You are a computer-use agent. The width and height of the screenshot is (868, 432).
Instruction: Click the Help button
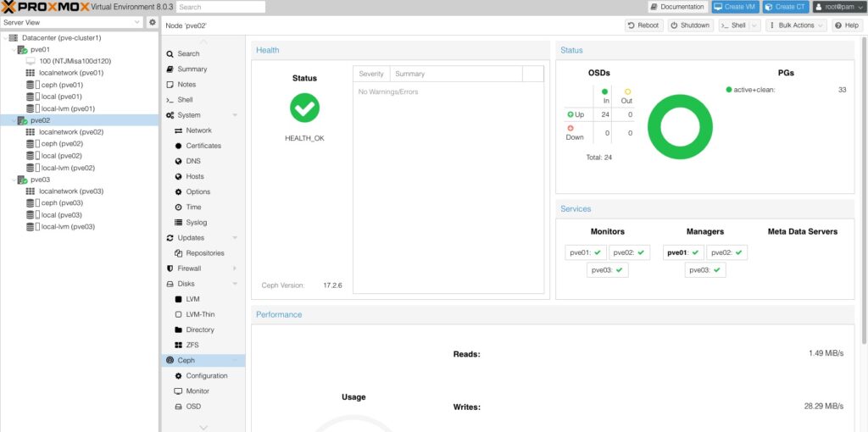coord(847,25)
